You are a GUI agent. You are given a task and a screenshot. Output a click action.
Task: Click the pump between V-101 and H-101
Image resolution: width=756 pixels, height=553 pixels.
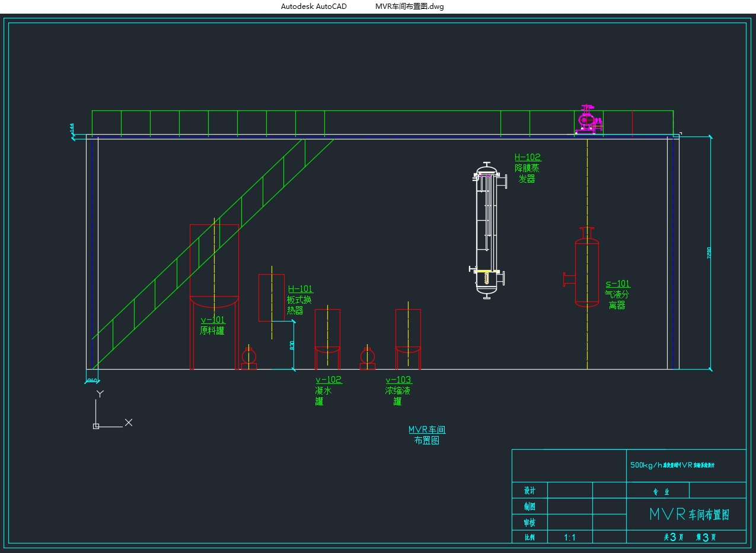248,357
